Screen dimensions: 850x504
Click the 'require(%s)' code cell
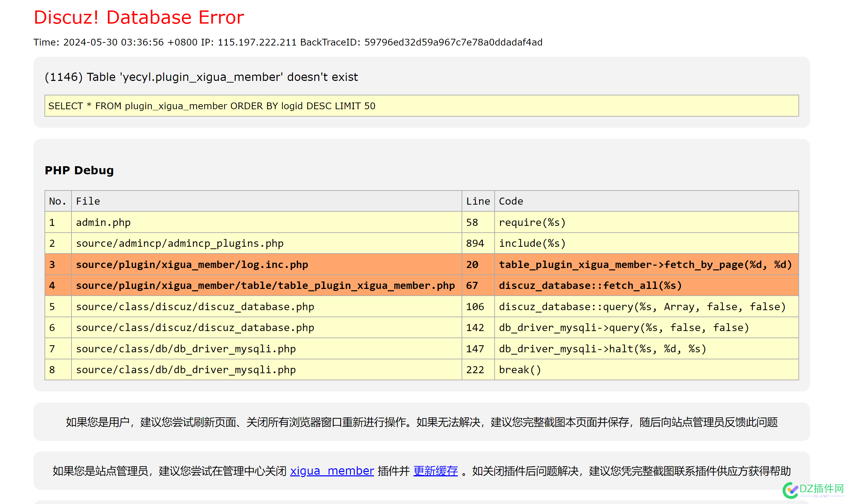[647, 222]
